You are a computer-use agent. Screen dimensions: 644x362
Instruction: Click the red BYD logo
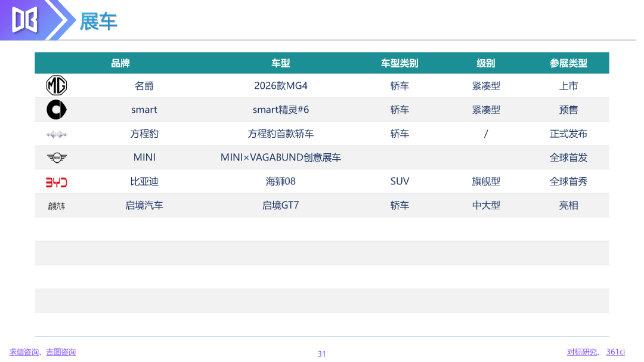[57, 182]
